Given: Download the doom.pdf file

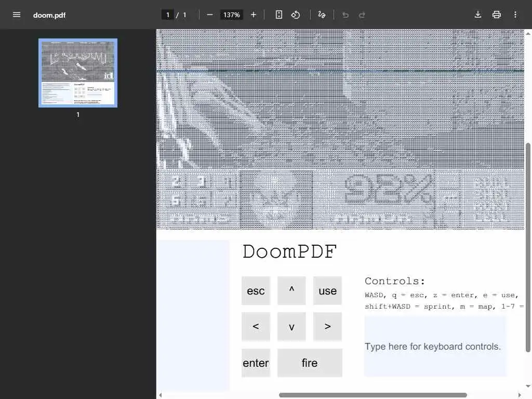Looking at the screenshot, I should pyautogui.click(x=478, y=14).
